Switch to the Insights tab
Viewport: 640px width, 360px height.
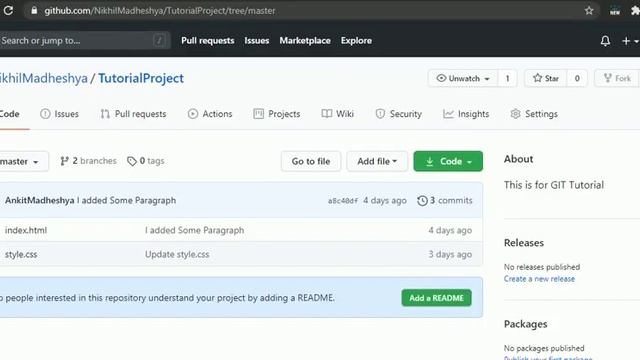point(466,114)
